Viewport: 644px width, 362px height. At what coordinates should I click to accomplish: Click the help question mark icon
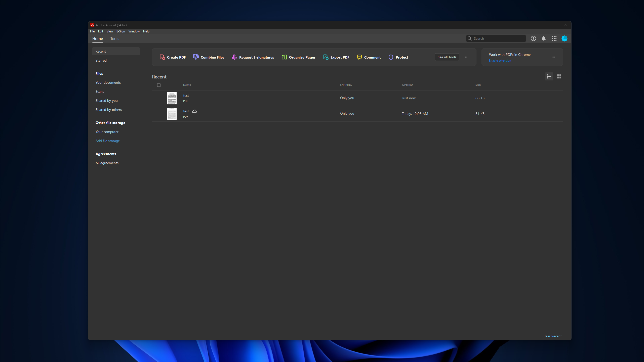click(533, 38)
